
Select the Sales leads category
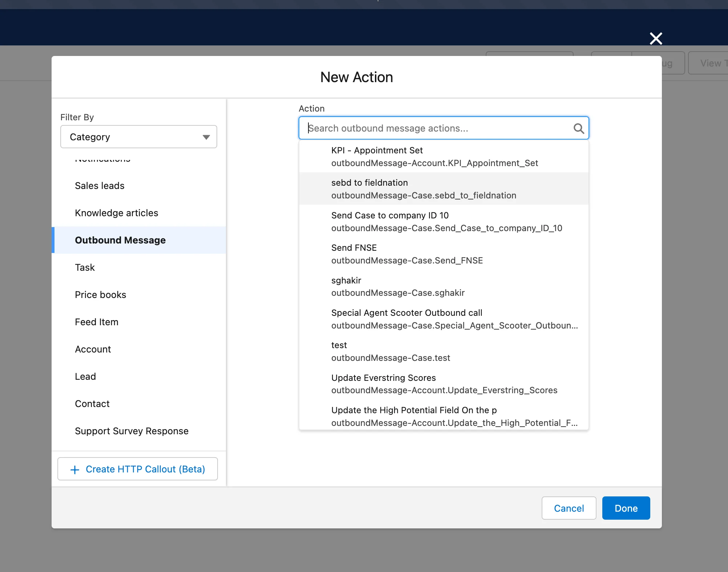click(100, 186)
